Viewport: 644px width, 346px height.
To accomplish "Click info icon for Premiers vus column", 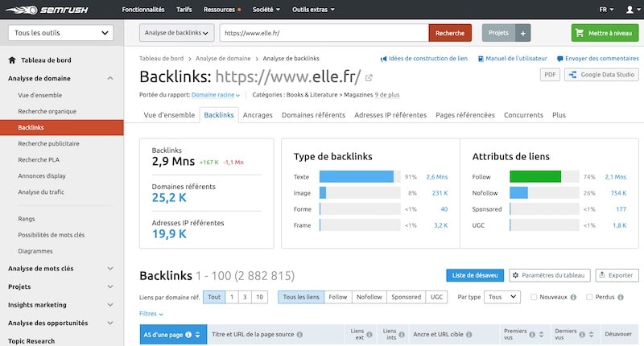I will pyautogui.click(x=532, y=335).
